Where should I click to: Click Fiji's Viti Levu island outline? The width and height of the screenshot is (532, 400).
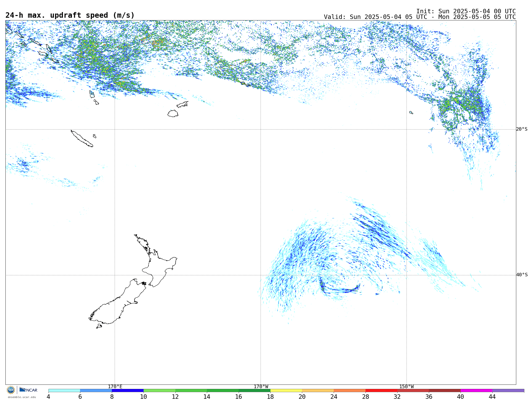coord(173,113)
